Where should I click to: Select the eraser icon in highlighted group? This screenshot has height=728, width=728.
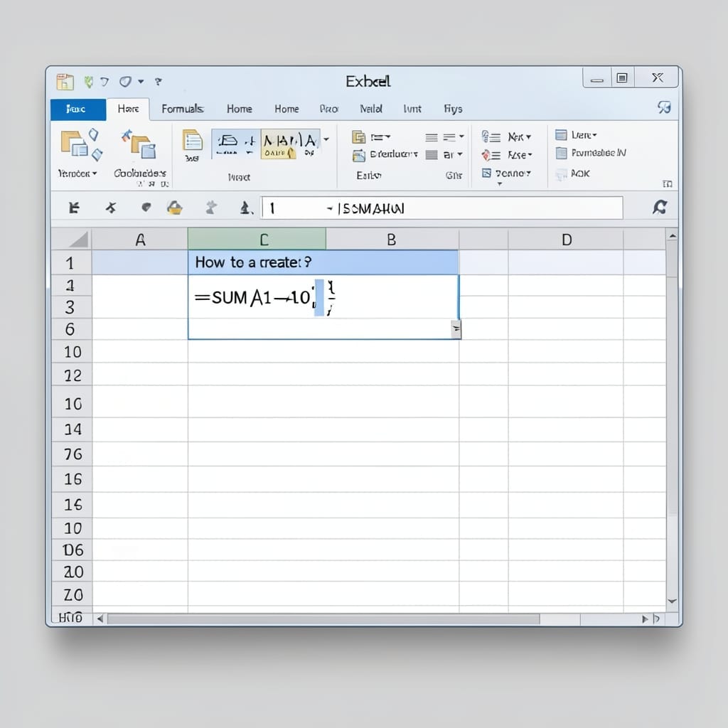[x=227, y=141]
